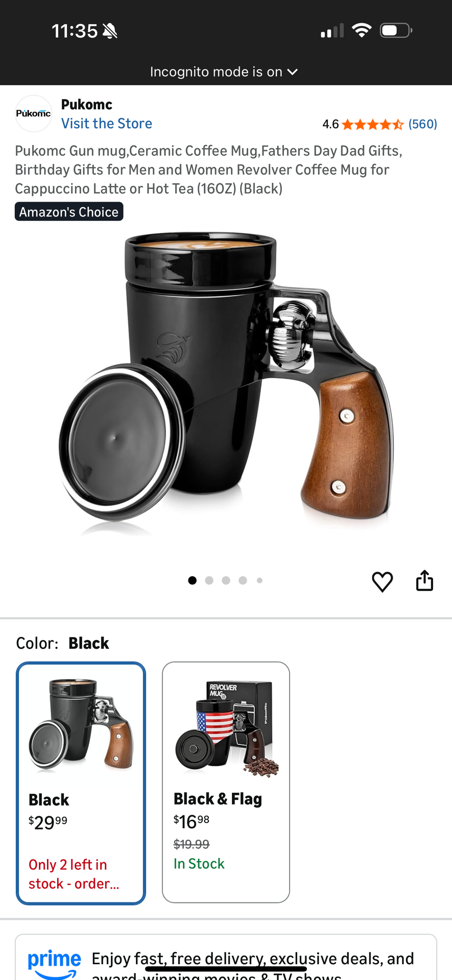The width and height of the screenshot is (452, 980).
Task: Expand the Incognito mode chevron
Action: pos(293,72)
